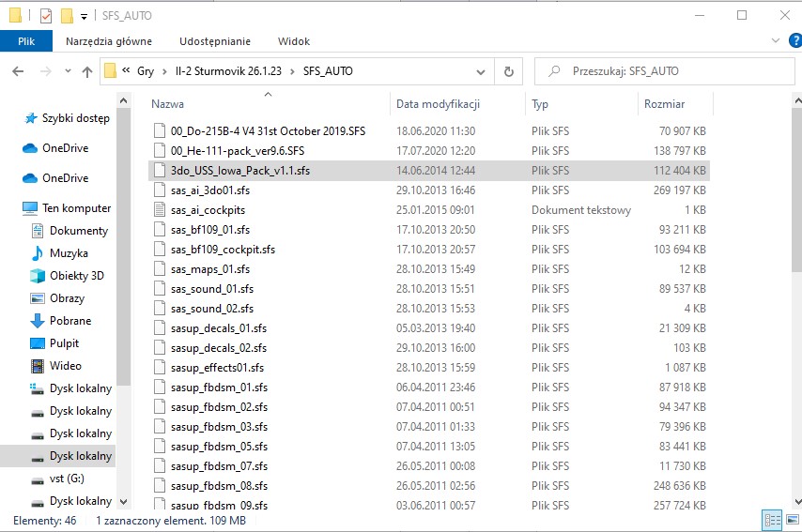The height and width of the screenshot is (532, 802).
Task: Open the Help question mark icon
Action: 795,41
